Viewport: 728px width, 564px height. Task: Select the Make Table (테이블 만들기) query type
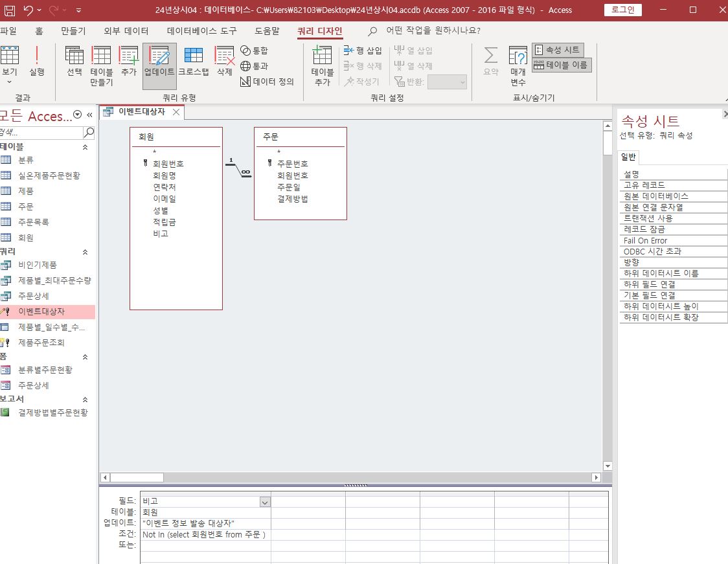(101, 66)
